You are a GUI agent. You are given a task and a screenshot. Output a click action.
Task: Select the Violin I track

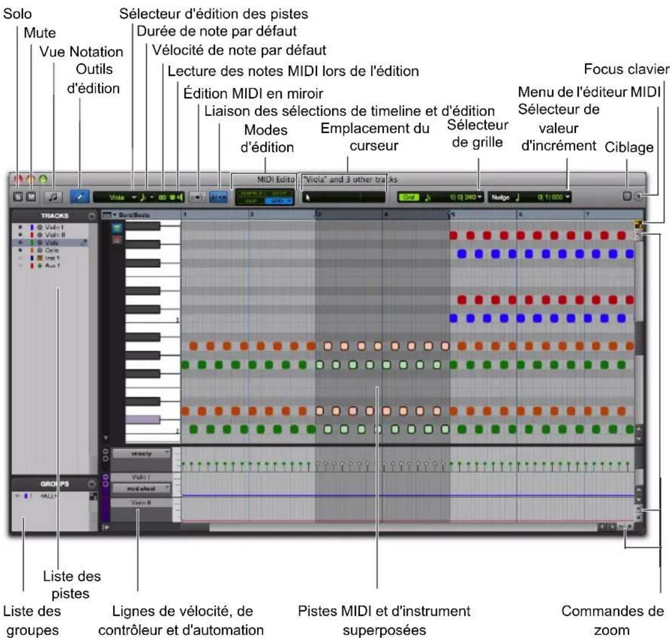click(x=55, y=227)
